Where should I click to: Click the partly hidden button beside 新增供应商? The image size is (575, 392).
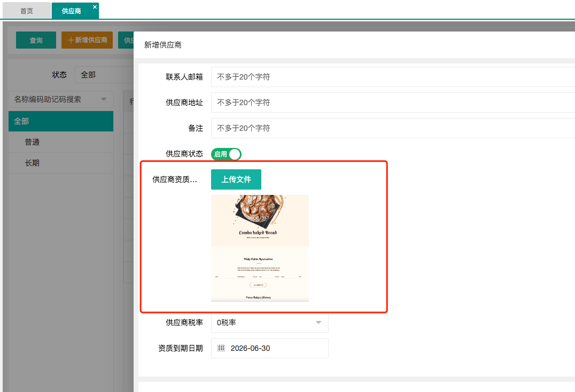(x=126, y=40)
